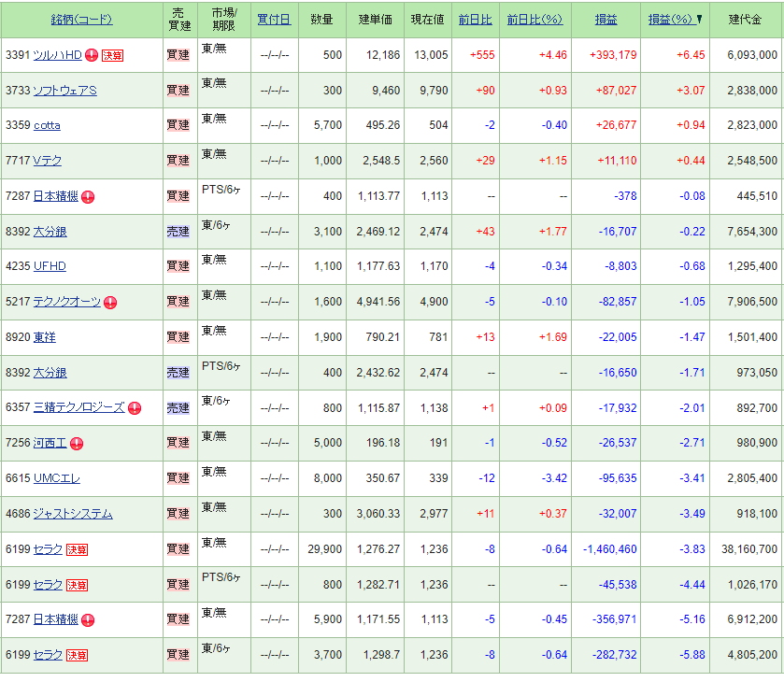
Task: Click loss value -1,460,460
Action: click(610, 549)
